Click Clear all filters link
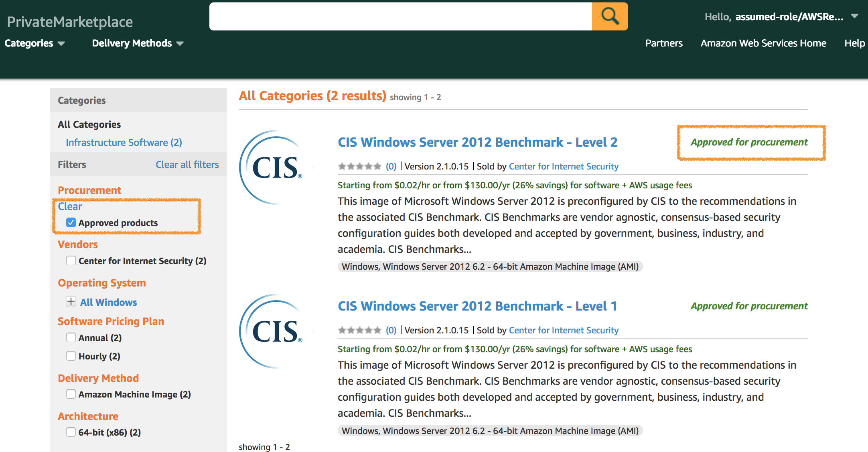This screenshot has width=868, height=452. [187, 165]
